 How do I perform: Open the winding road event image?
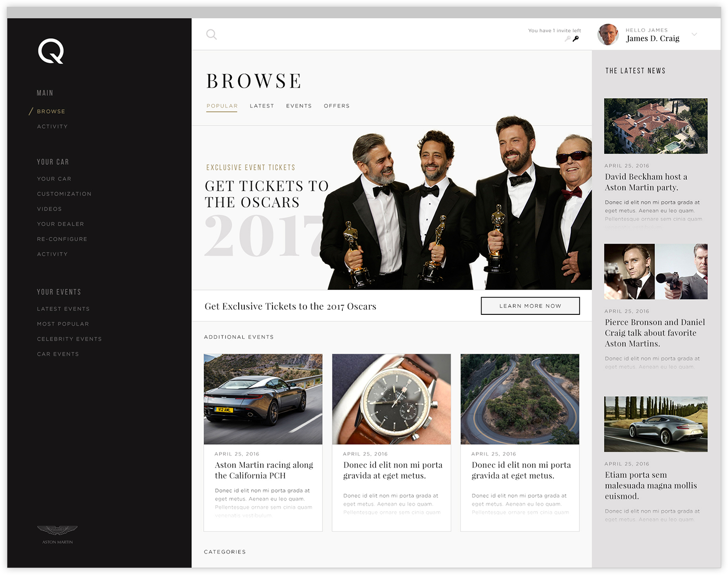(520, 399)
